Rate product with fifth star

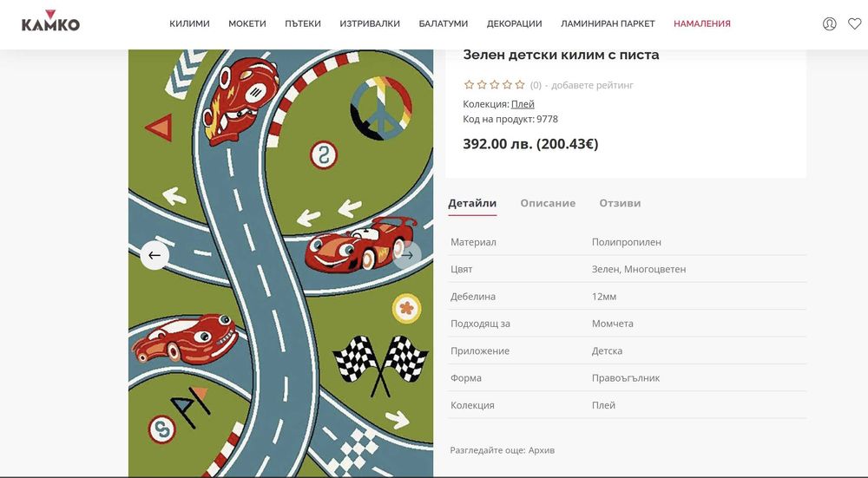520,85
